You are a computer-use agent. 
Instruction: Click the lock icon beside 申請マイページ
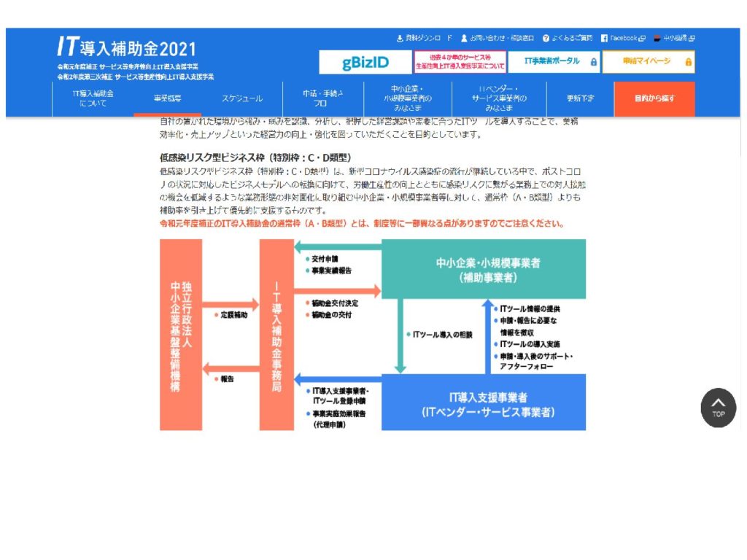pyautogui.click(x=689, y=62)
